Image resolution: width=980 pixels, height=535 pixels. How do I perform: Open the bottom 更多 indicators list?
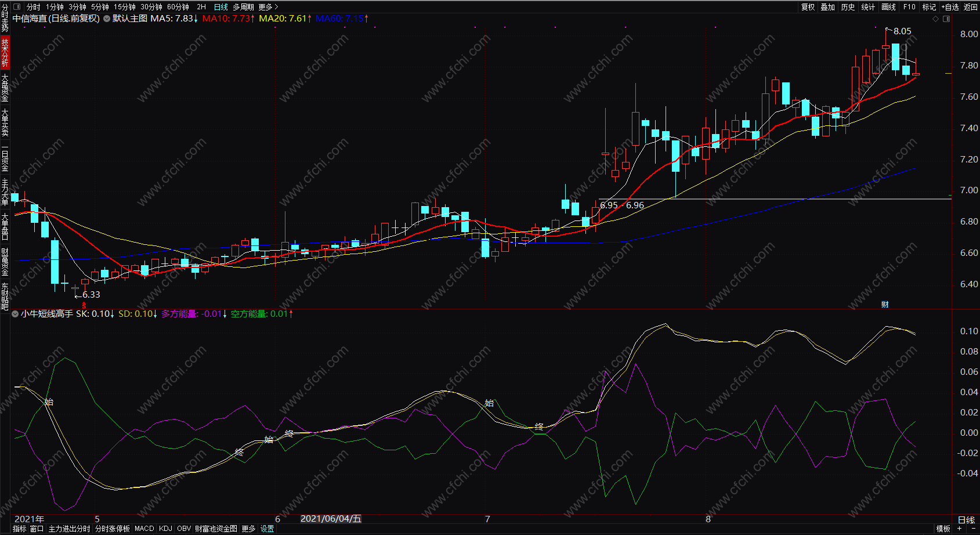(x=248, y=529)
